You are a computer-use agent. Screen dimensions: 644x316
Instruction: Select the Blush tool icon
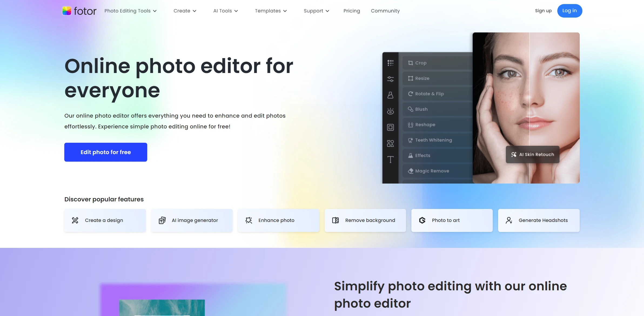410,109
